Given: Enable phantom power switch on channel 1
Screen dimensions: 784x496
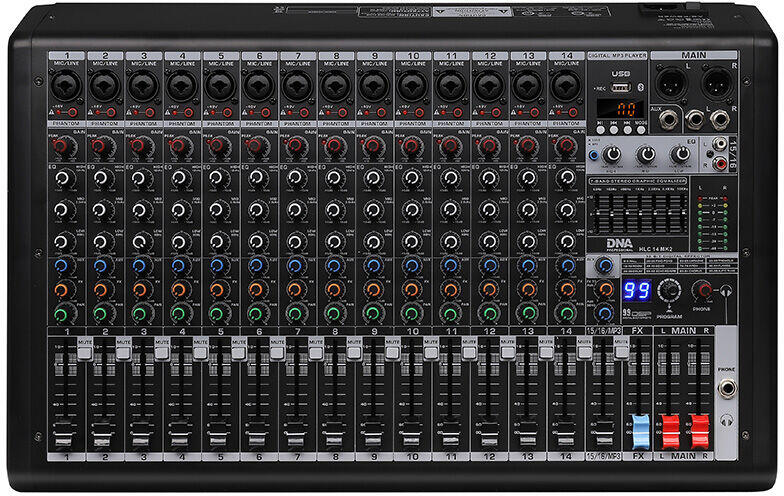Looking at the screenshot, I should (75, 111).
